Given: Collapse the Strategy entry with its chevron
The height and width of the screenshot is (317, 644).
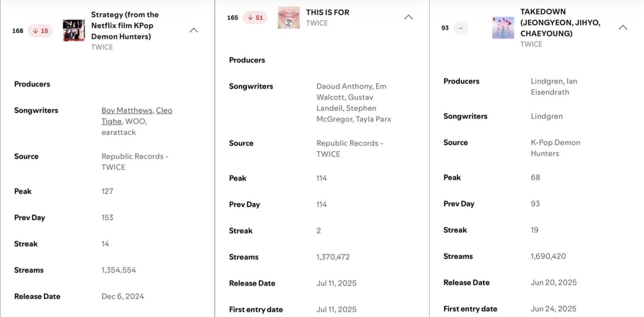Looking at the screenshot, I should [x=193, y=30].
